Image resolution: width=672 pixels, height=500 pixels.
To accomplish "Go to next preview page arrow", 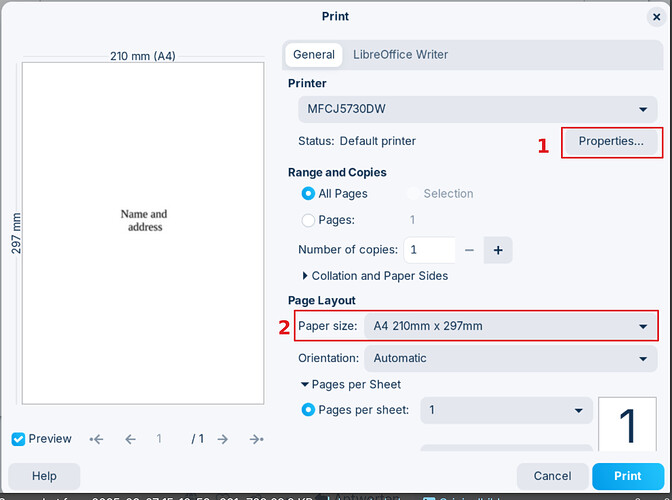I will [x=222, y=439].
